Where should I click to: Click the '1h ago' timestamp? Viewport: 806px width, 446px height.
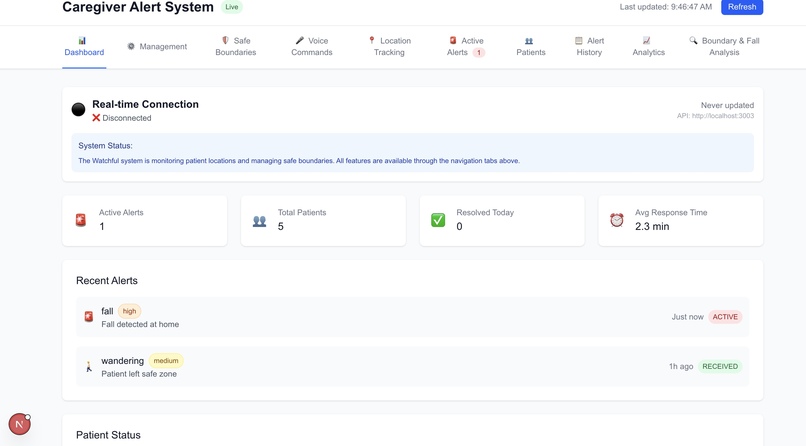click(x=681, y=366)
